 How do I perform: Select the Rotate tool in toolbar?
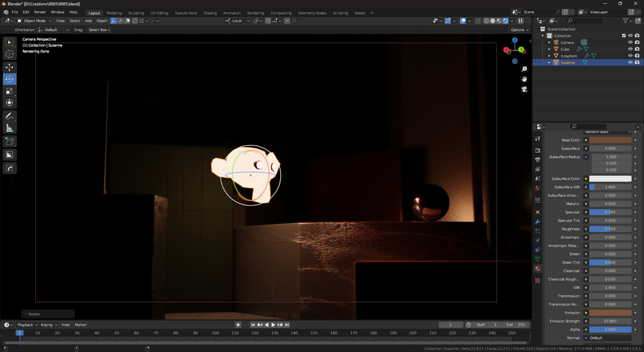point(9,79)
